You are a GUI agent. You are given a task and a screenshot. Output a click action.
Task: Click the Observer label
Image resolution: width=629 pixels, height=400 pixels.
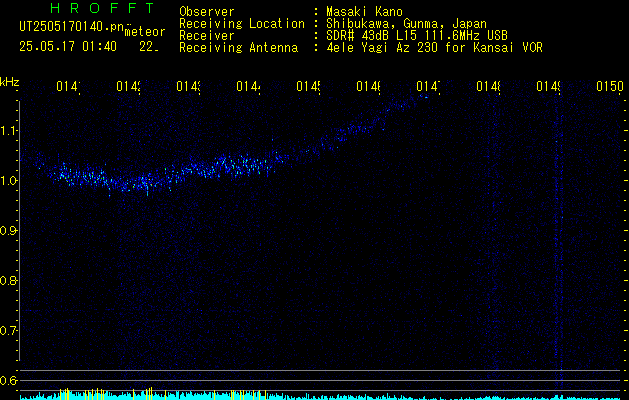(x=207, y=12)
